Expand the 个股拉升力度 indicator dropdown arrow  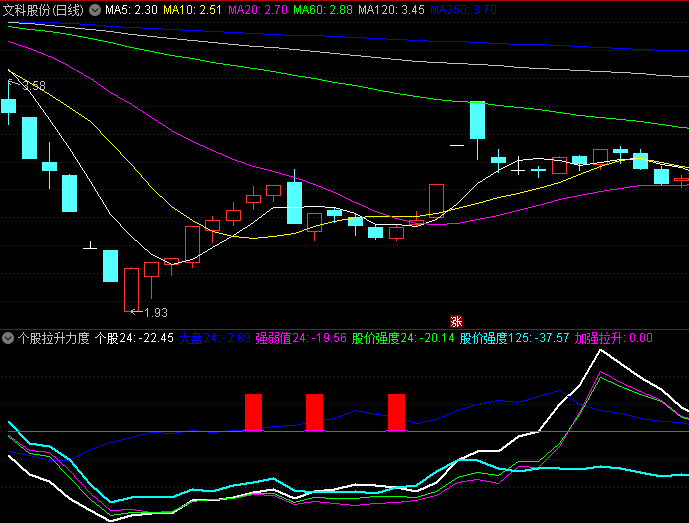pos(8,338)
